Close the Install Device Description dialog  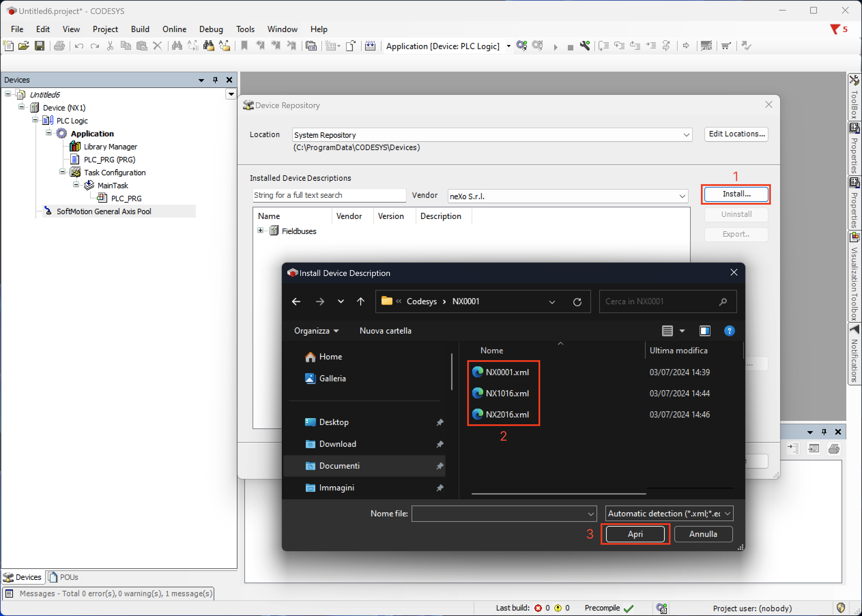pyautogui.click(x=734, y=273)
